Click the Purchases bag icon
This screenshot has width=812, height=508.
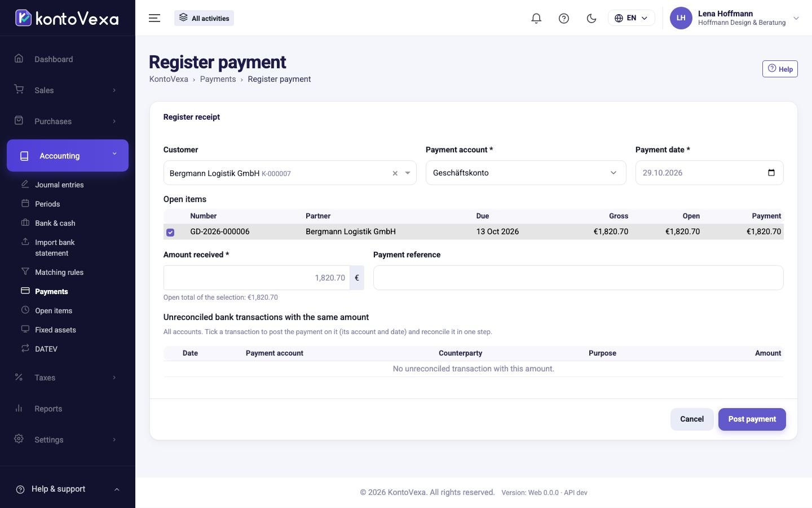tap(19, 121)
